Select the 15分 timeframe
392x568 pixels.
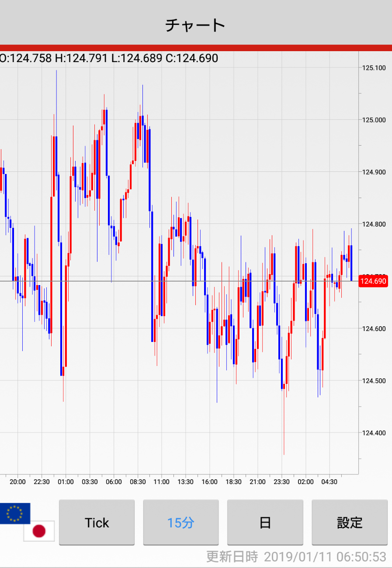tap(180, 523)
